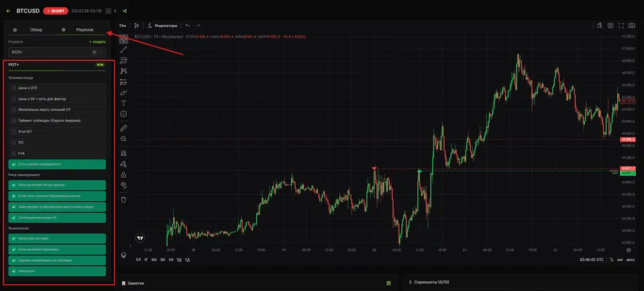Click the '+ создать' playbook link
The height and width of the screenshot is (291, 644).
pos(97,42)
